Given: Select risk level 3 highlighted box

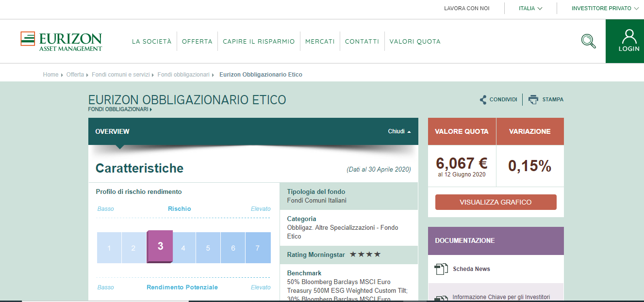Looking at the screenshot, I should coord(160,246).
